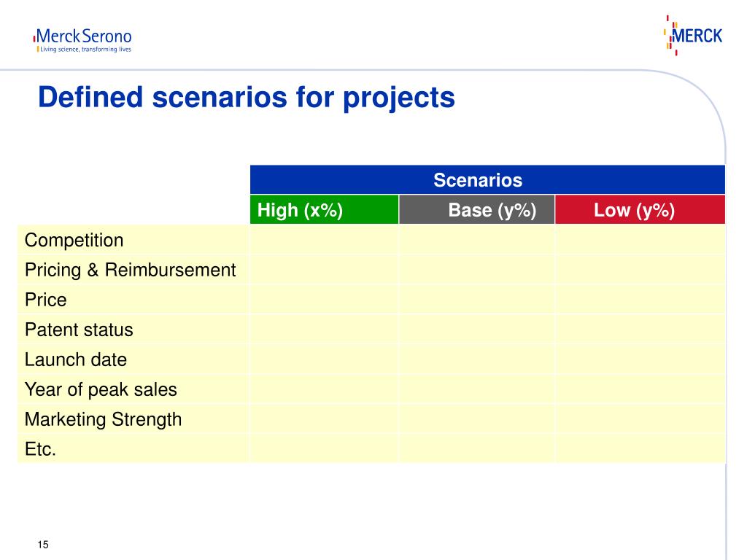Select the green High (x%) header

[x=324, y=210]
